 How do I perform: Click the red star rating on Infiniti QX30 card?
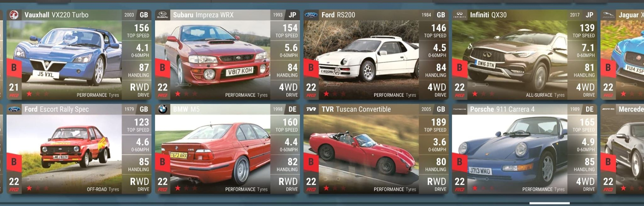[x=475, y=94]
